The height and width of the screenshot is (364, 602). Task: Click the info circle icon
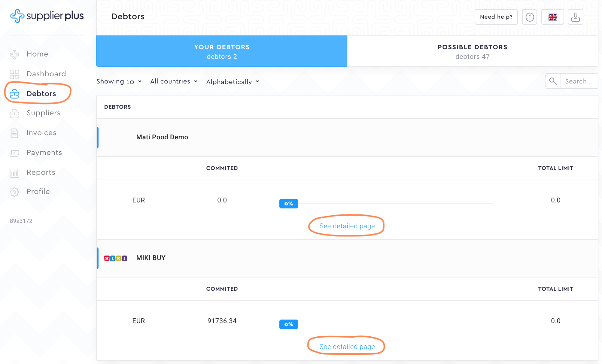(x=530, y=17)
